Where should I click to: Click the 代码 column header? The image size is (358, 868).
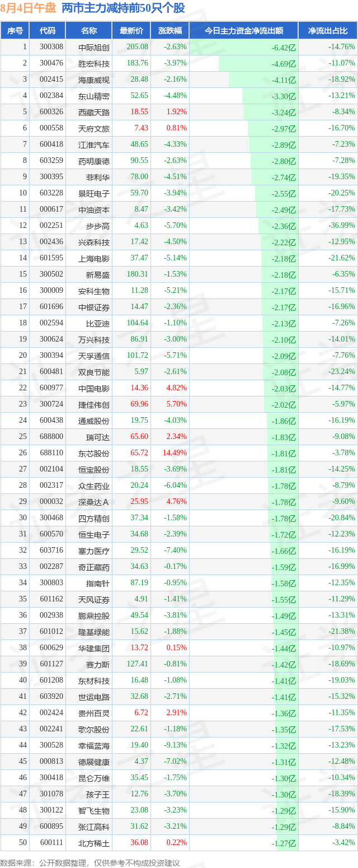[x=48, y=31]
